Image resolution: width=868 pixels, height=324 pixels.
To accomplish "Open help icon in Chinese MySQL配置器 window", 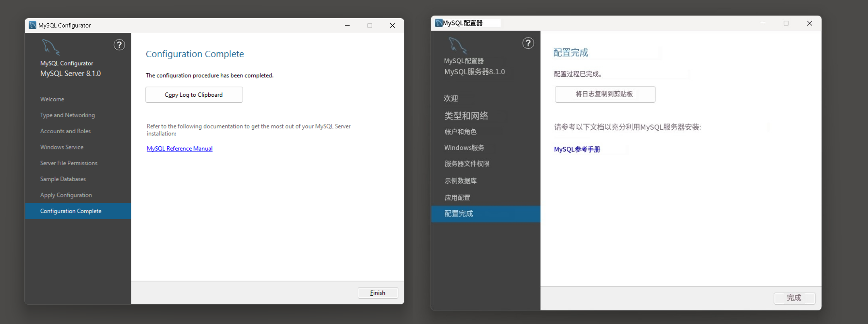I will 528,43.
